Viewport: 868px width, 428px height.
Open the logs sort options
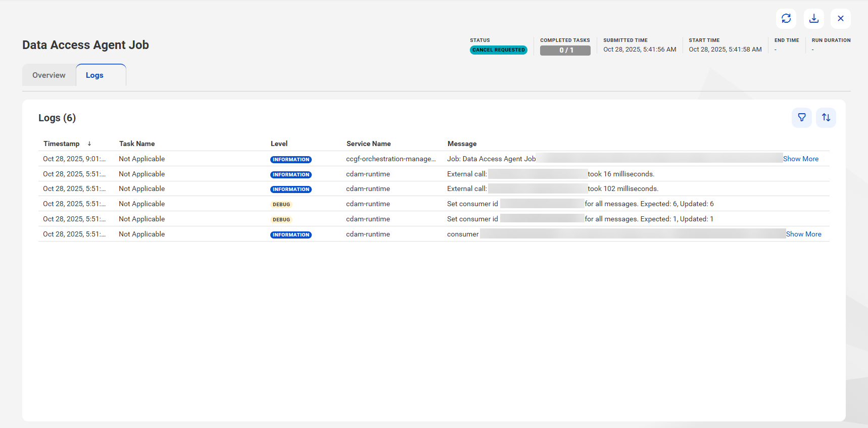point(826,118)
